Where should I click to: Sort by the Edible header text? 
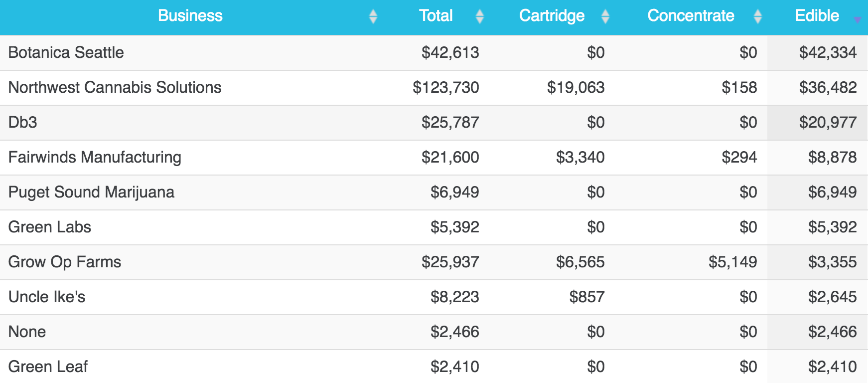(817, 16)
